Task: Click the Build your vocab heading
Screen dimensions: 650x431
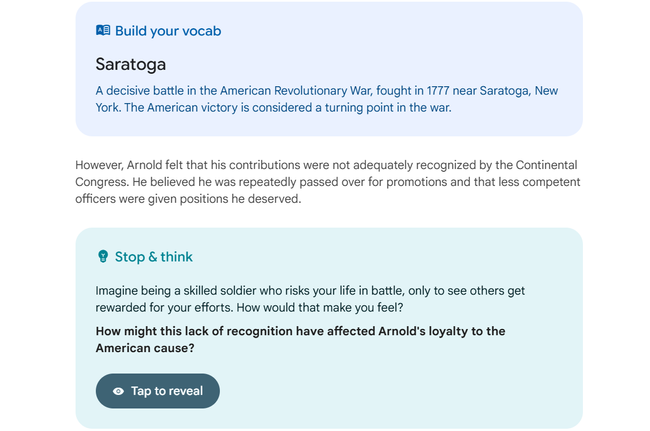Action: point(168,31)
